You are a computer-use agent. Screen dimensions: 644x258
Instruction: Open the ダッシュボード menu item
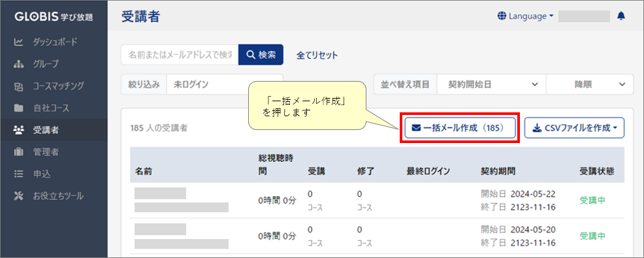coord(56,42)
